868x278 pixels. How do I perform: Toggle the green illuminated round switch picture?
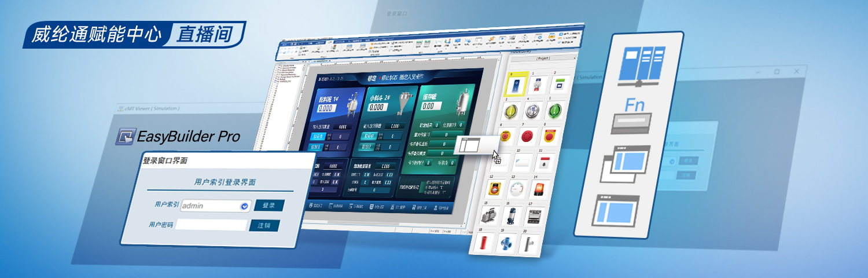click(x=554, y=110)
